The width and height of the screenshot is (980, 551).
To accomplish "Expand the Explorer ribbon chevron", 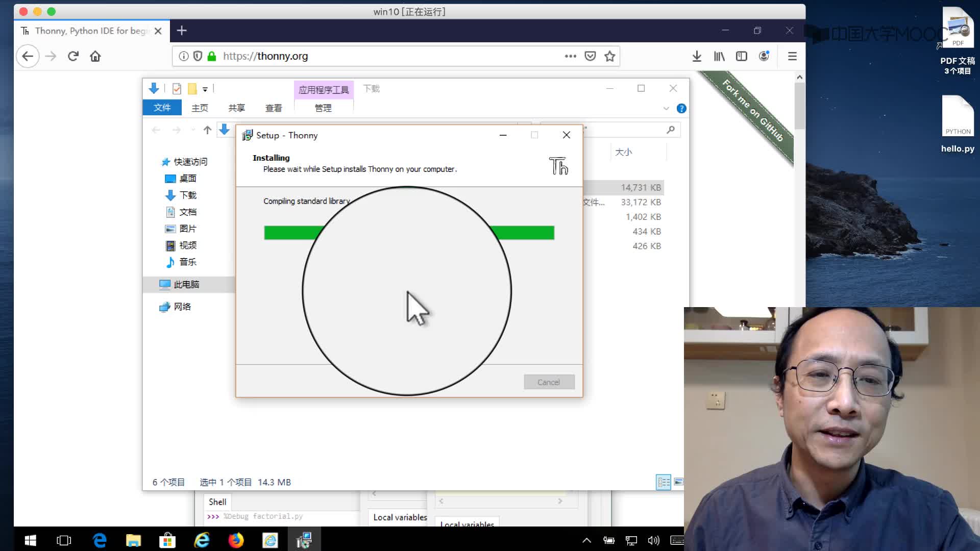I will click(666, 108).
